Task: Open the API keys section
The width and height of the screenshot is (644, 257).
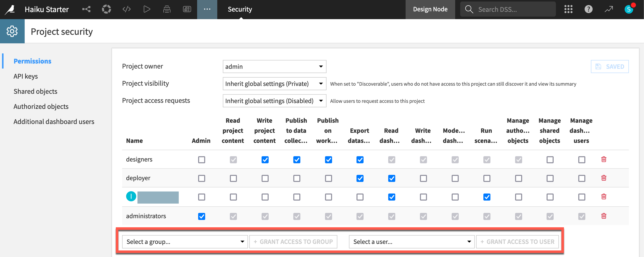Action: click(26, 76)
